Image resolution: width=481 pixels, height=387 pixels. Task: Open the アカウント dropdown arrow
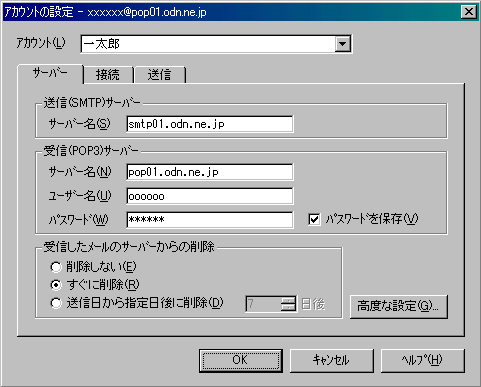point(343,44)
